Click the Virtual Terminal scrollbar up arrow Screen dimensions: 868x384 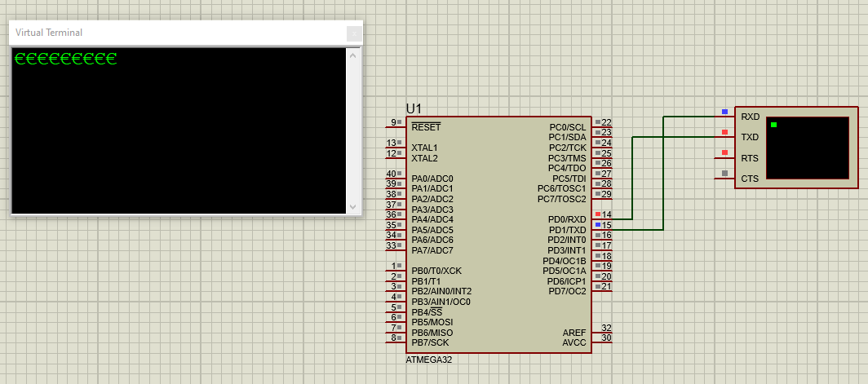pyautogui.click(x=353, y=55)
